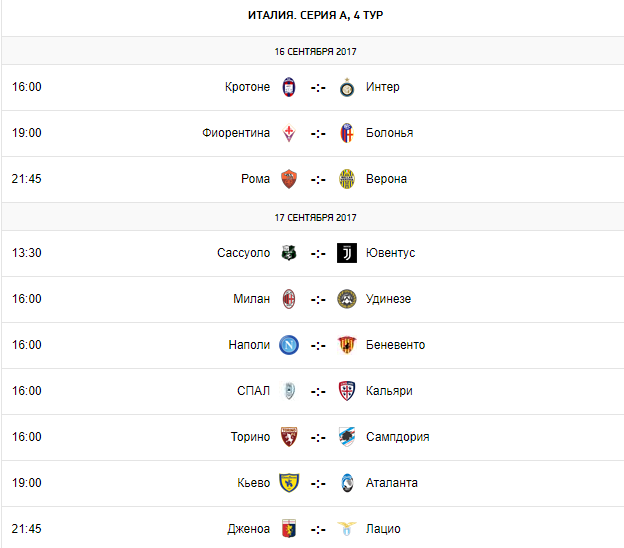This screenshot has width=624, height=548.
Task: Click the score placeholder for Торино–Сампдория
Action: 318,437
